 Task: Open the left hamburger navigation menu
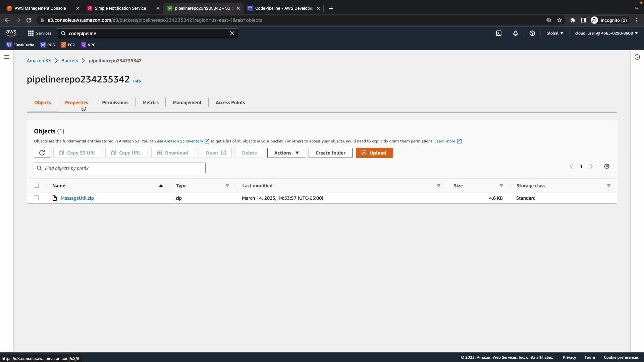(x=6, y=57)
